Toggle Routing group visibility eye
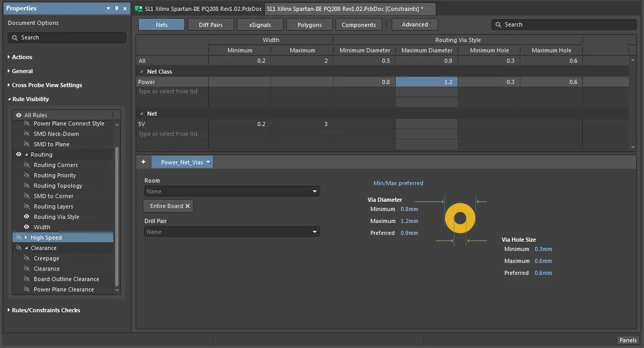This screenshot has width=644, height=348. point(19,155)
